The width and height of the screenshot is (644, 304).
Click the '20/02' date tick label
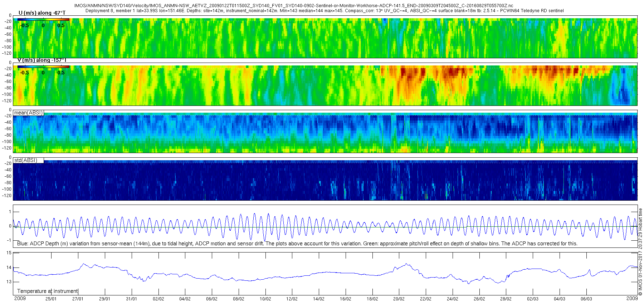399,299
